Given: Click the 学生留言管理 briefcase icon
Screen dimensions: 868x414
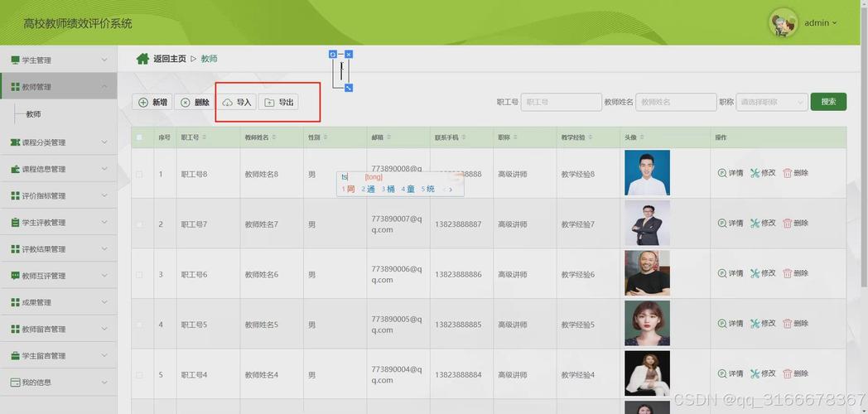Looking at the screenshot, I should tap(15, 355).
